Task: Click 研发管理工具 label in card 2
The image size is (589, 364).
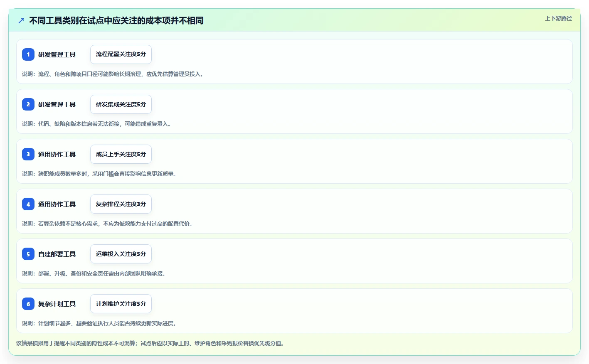Action: [x=57, y=105]
